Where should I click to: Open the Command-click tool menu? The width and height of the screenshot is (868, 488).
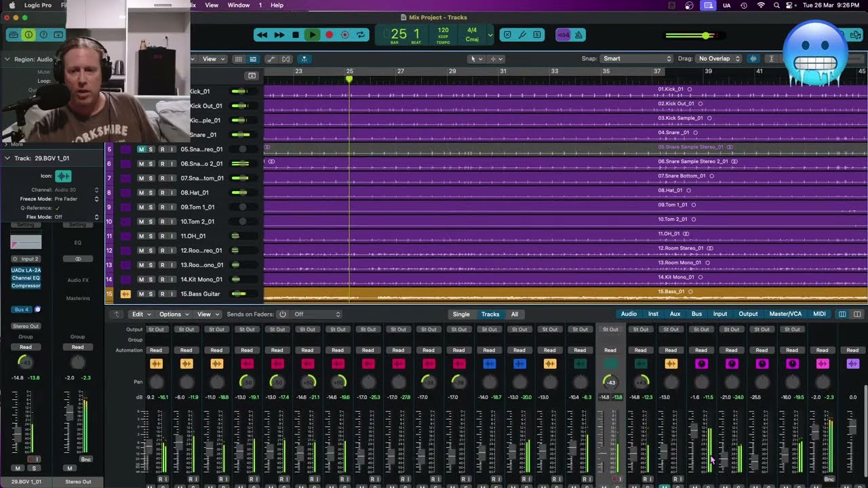coord(496,59)
